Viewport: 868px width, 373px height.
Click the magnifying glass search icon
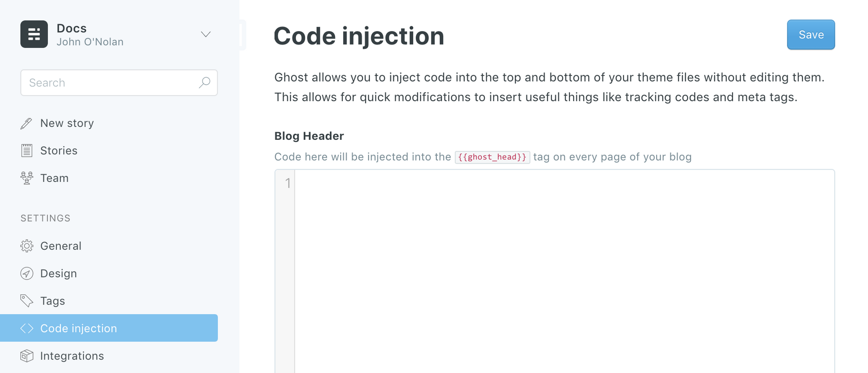click(204, 83)
